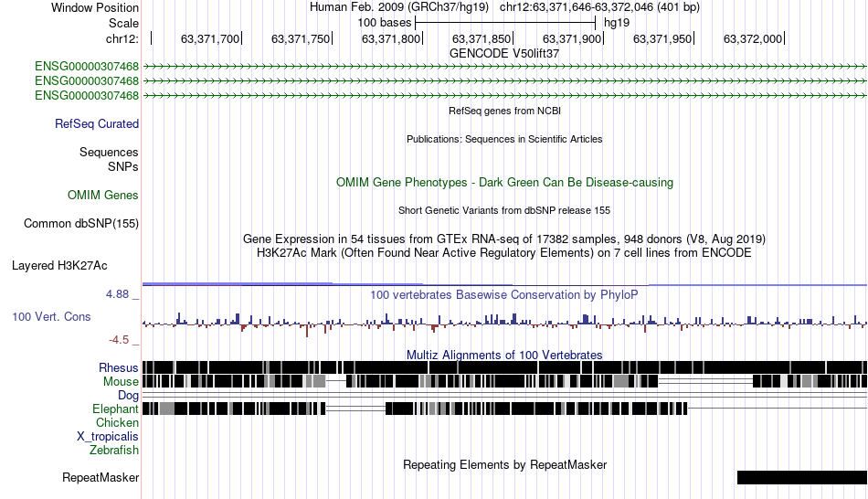Click the Rhesus alignment block row
Screen dimensions: 868x499
click(x=504, y=367)
